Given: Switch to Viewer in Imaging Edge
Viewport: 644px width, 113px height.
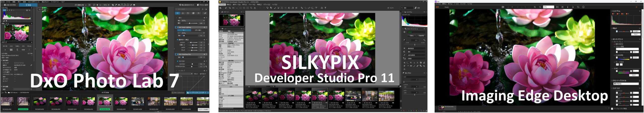Looking at the screenshot, I should click(x=447, y=7).
